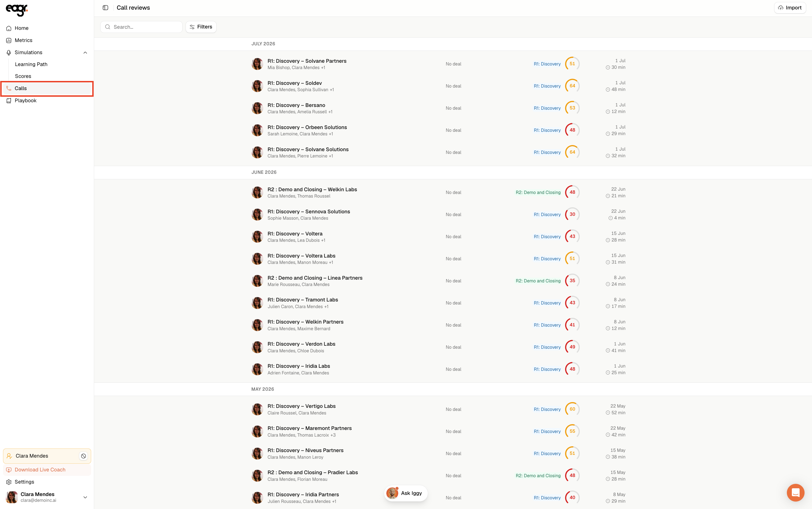The width and height of the screenshot is (812, 509).
Task: Collapse the Simulations section chevron
Action: coord(85,53)
